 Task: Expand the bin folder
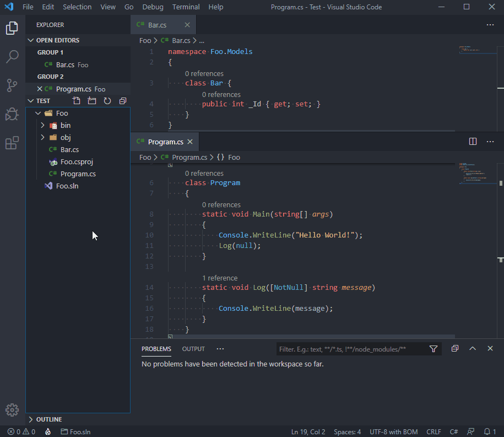pos(42,126)
